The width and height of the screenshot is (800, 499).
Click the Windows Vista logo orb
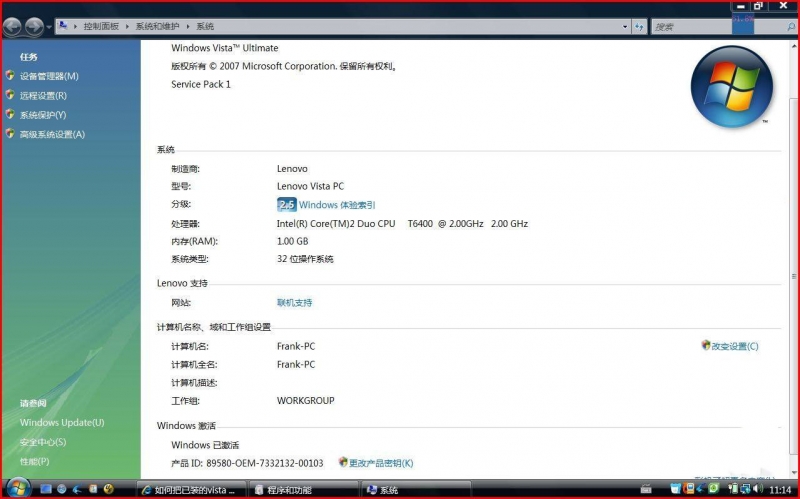coord(732,87)
